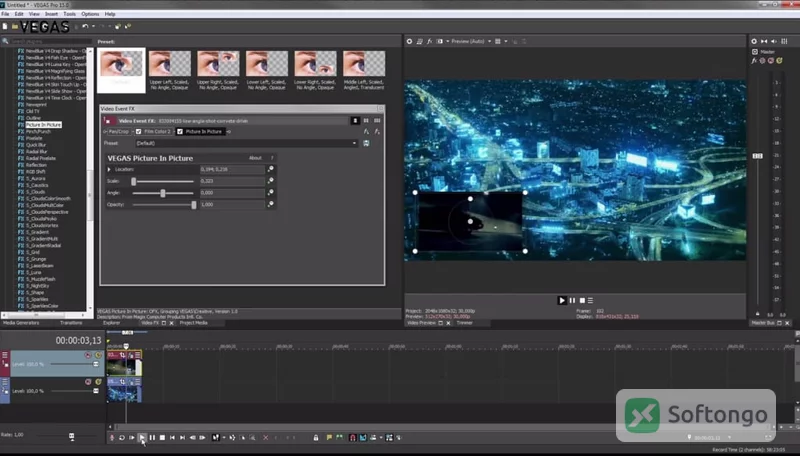Viewport: 800px width, 456px height.
Task: Click the Record button in transport bar
Action: [112, 438]
